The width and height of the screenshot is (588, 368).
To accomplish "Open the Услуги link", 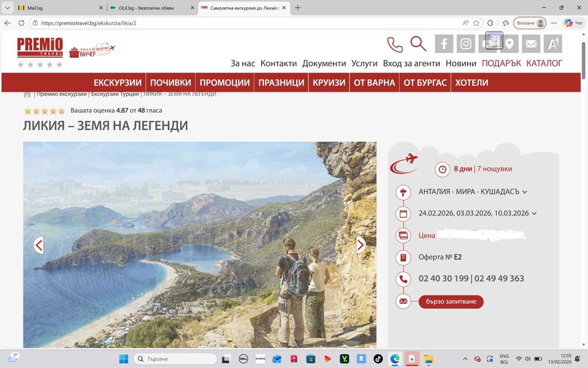I will pos(364,64).
